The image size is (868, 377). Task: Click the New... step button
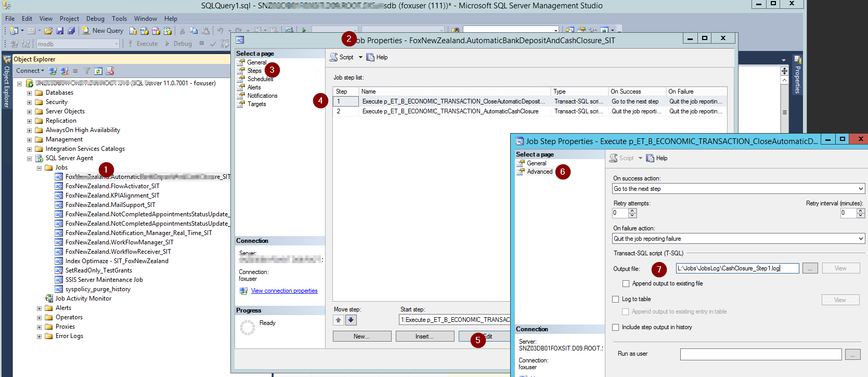[362, 336]
